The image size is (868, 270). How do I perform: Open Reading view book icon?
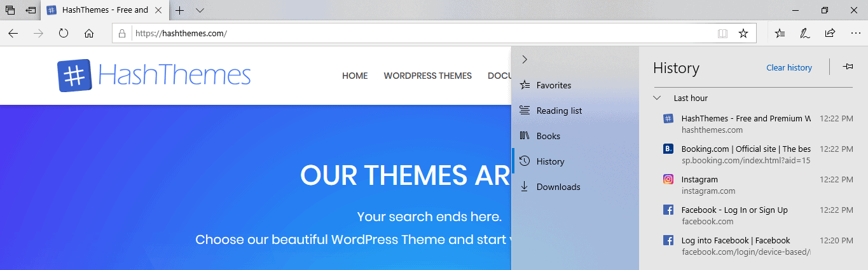pos(722,34)
